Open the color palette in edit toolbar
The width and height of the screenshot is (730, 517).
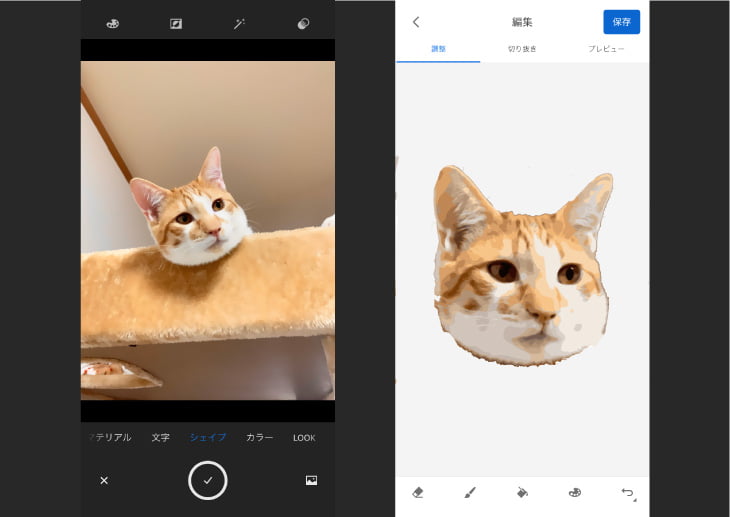(x=575, y=492)
